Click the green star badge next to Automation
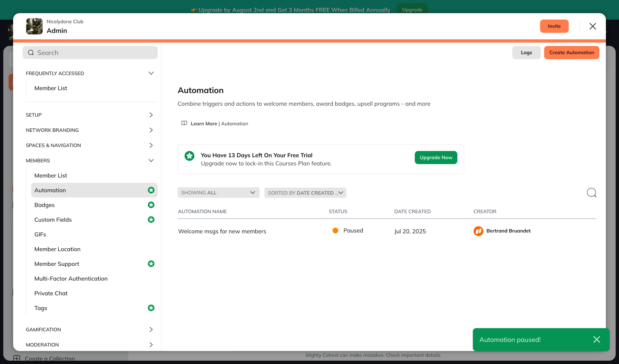This screenshot has width=619, height=364. click(151, 190)
